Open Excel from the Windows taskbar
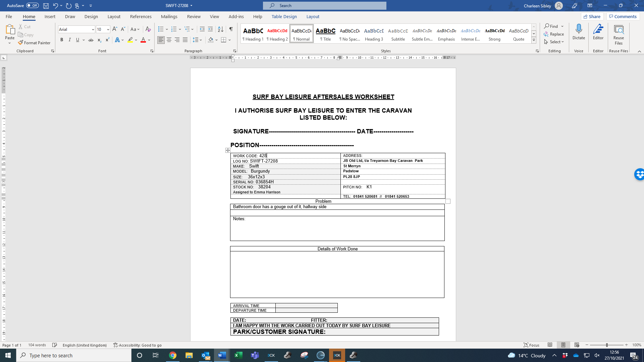644x362 pixels. pyautogui.click(x=238, y=355)
